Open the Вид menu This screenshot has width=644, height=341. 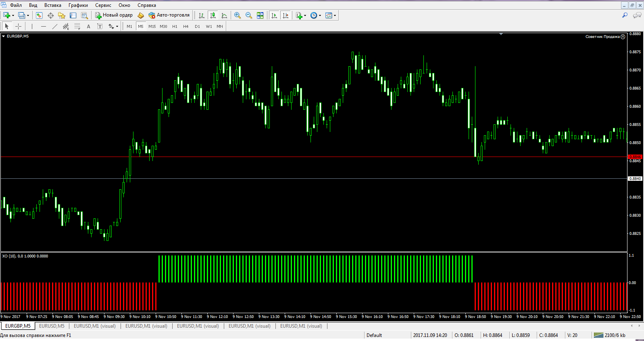click(33, 5)
